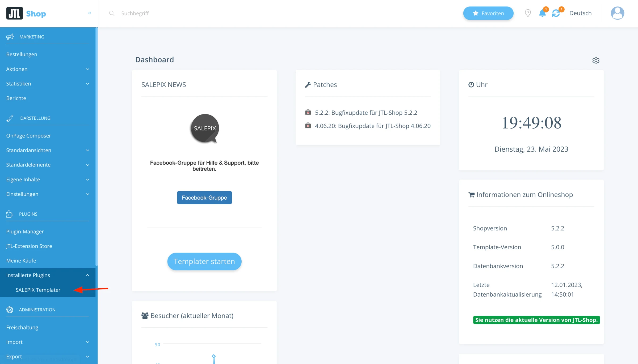
Task: Expand the Standardelemente chevron
Action: pos(87,165)
